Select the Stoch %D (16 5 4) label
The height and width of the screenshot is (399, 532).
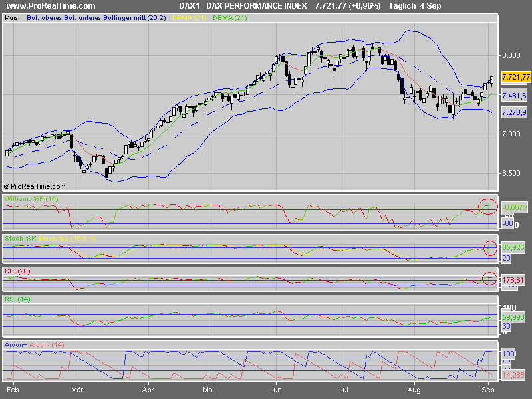click(67, 239)
